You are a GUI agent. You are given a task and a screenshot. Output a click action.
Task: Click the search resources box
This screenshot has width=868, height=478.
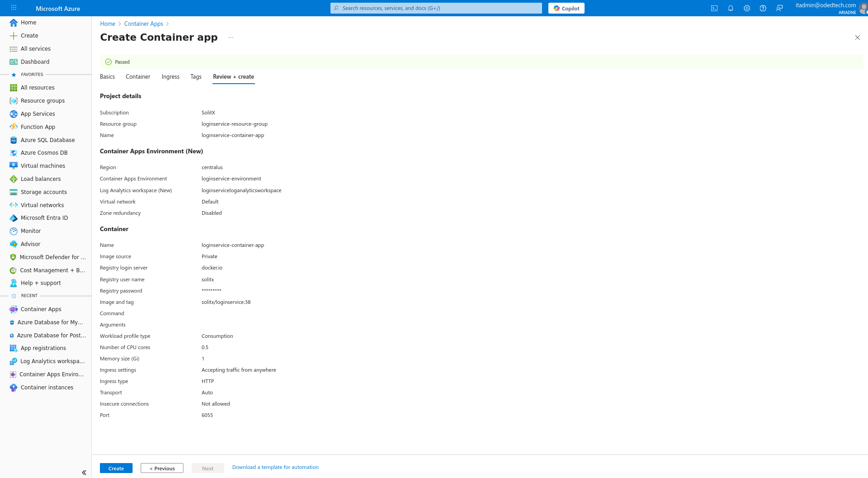point(436,8)
